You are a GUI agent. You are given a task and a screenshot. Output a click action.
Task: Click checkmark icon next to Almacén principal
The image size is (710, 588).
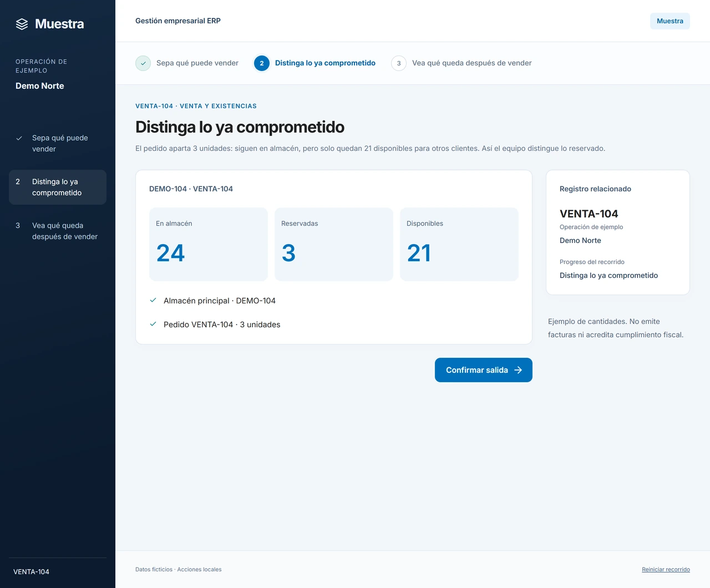(153, 300)
